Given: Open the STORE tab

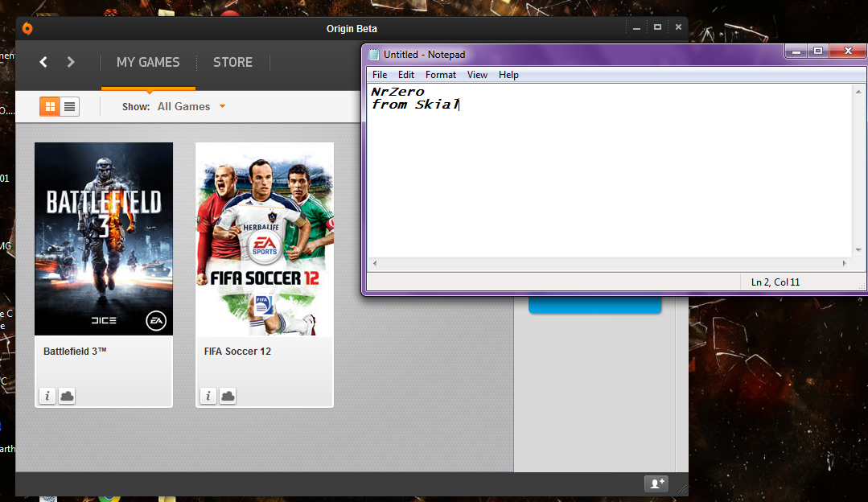Looking at the screenshot, I should (232, 62).
